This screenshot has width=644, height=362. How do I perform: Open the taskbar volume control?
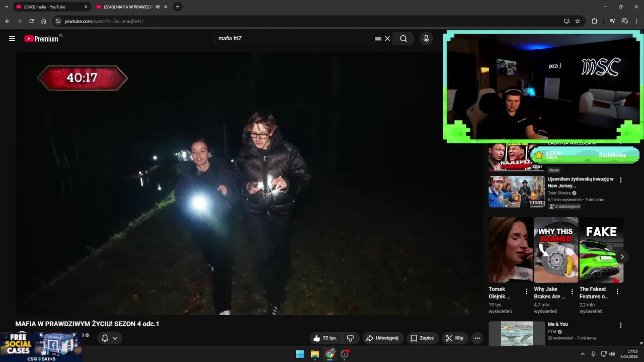point(612,354)
